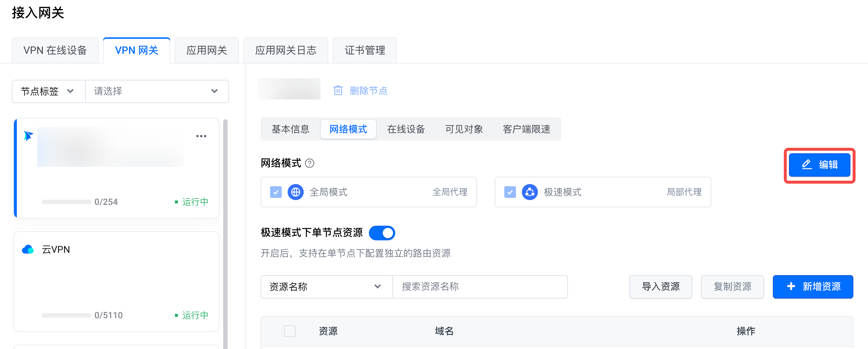Click the 新增资源 button
Image resolution: width=868 pixels, height=349 pixels.
(x=813, y=287)
